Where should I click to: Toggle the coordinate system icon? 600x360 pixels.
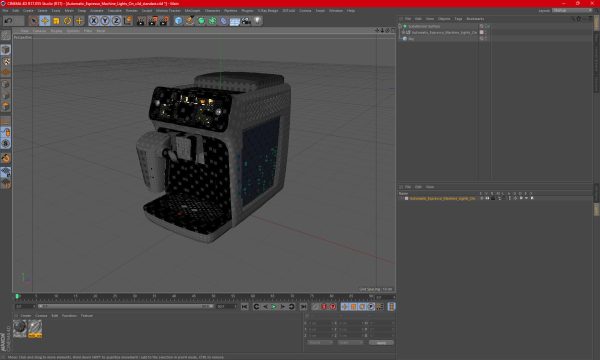128,21
